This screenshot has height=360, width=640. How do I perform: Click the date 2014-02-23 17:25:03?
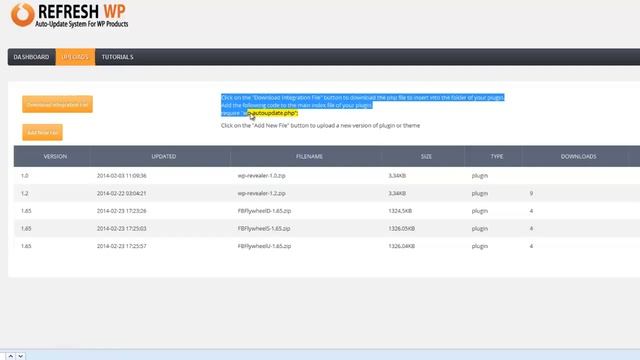tap(122, 229)
